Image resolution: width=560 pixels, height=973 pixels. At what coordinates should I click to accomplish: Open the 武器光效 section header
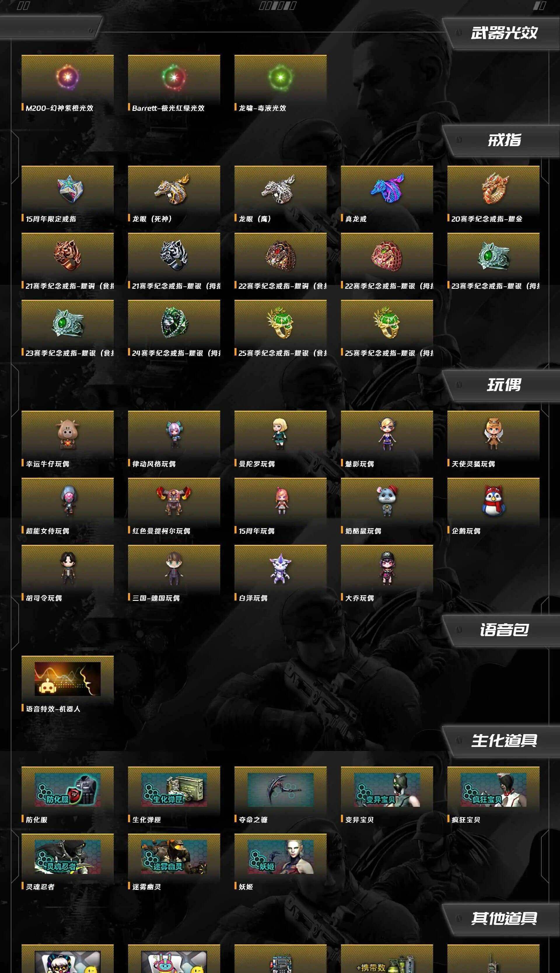coord(504,33)
